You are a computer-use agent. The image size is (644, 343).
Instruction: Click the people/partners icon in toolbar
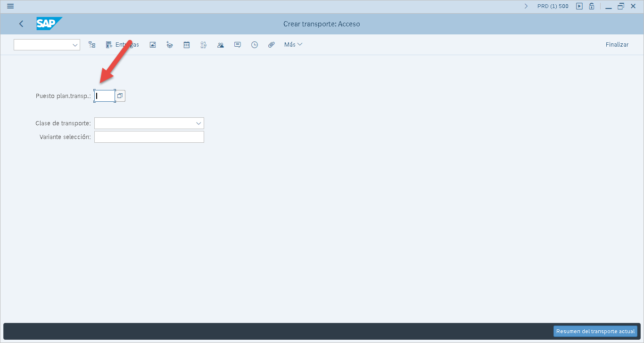(221, 45)
